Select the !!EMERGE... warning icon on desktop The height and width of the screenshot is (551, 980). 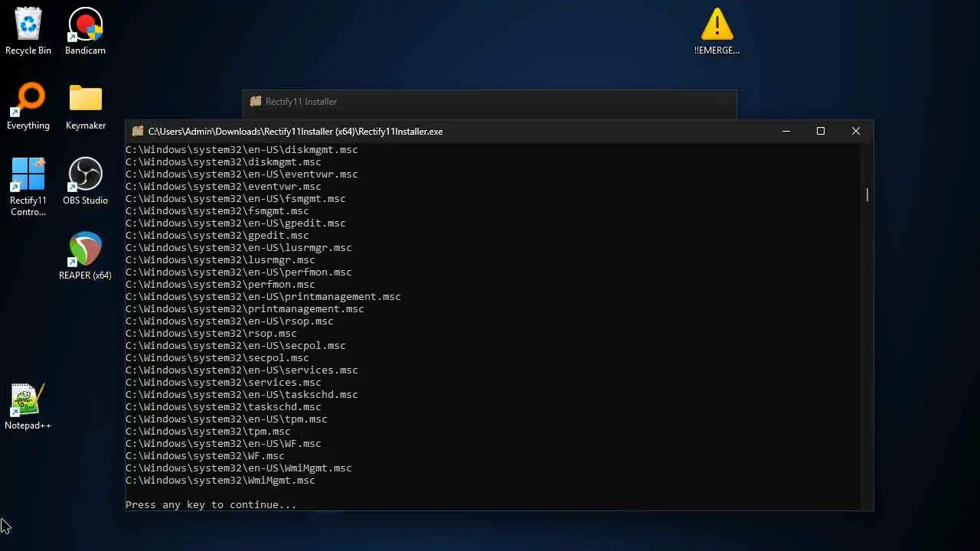click(717, 31)
